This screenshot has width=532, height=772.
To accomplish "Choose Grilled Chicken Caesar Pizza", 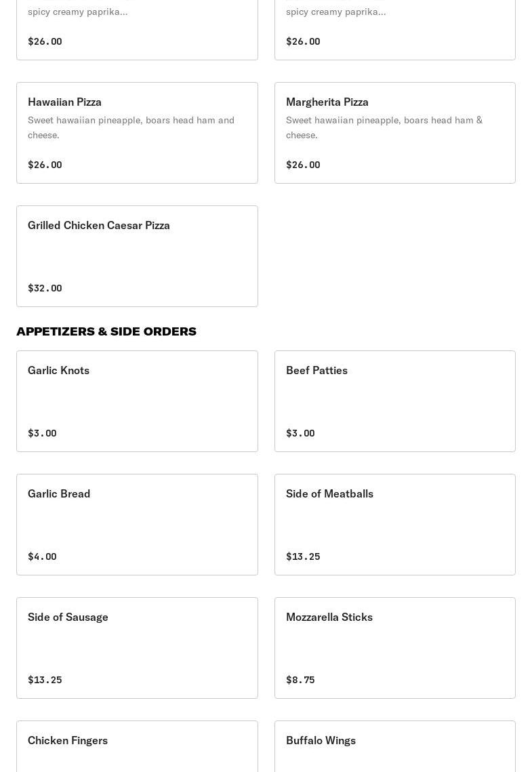I will [137, 256].
